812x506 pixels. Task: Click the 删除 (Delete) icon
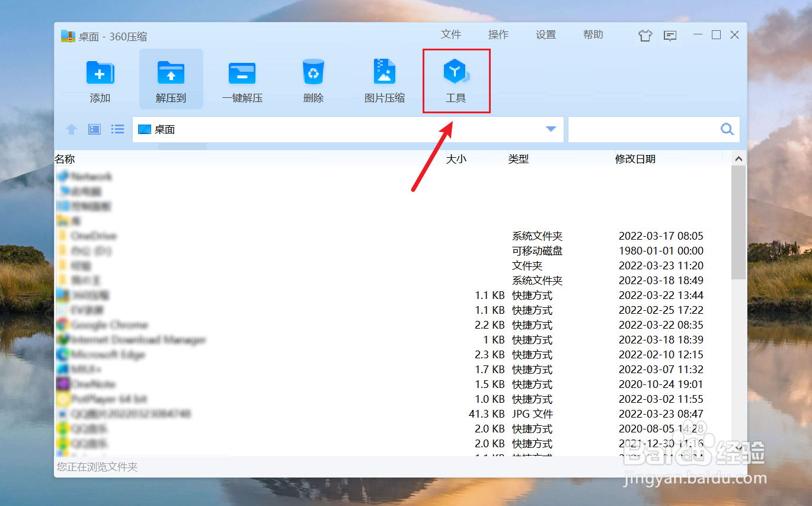[x=313, y=79]
